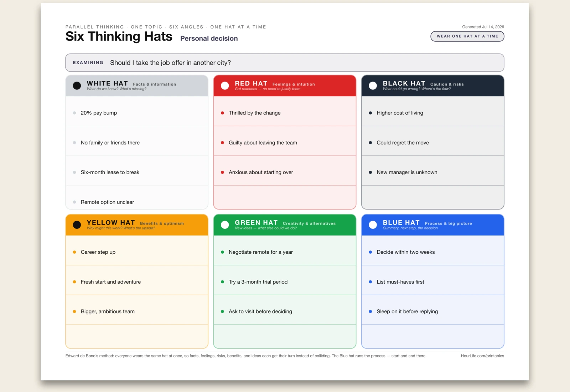Click the 'Creativity & alternatives' label
Image resolution: width=570 pixels, height=392 pixels.
click(309, 224)
